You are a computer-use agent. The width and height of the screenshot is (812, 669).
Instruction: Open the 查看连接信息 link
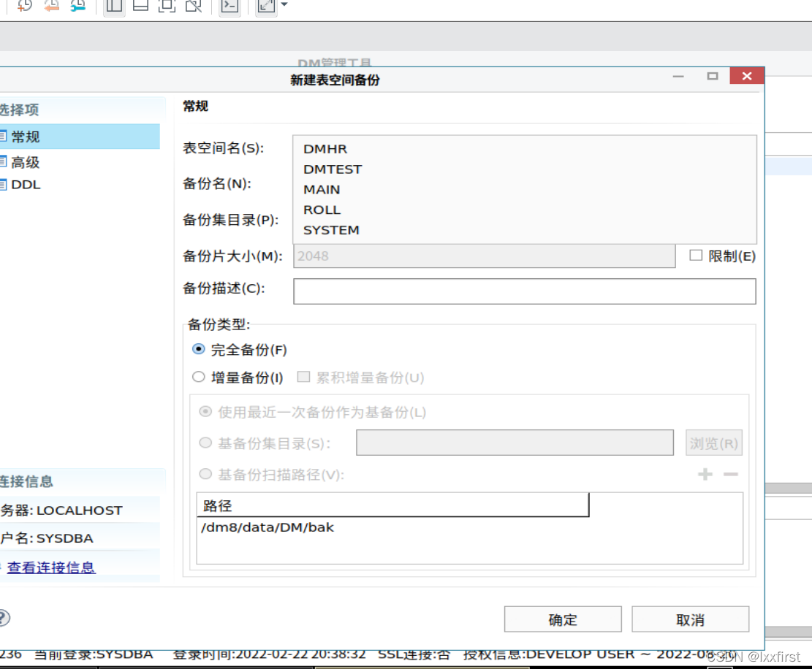click(x=51, y=567)
